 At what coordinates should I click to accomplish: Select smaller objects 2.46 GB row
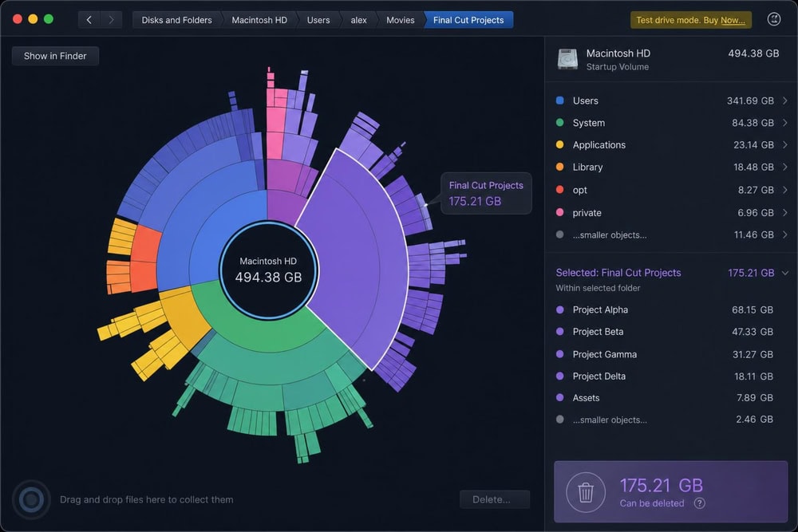click(672, 420)
